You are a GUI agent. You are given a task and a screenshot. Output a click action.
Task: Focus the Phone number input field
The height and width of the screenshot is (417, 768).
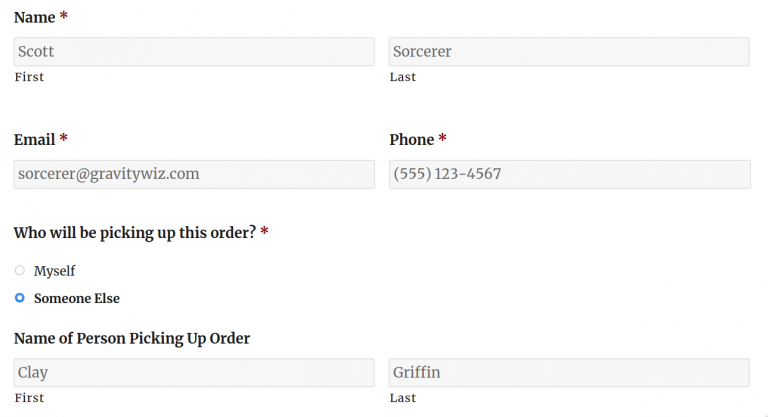(x=569, y=174)
